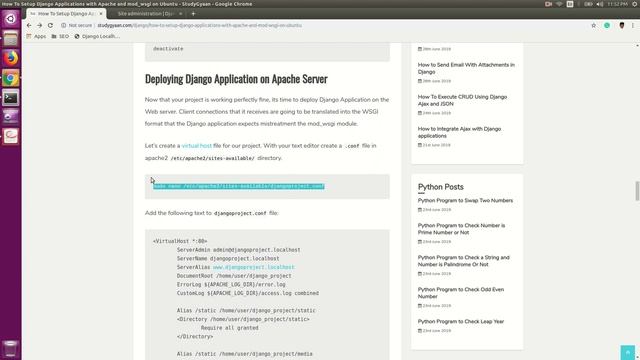
Task: Go back to the previous page
Action: (29, 25)
